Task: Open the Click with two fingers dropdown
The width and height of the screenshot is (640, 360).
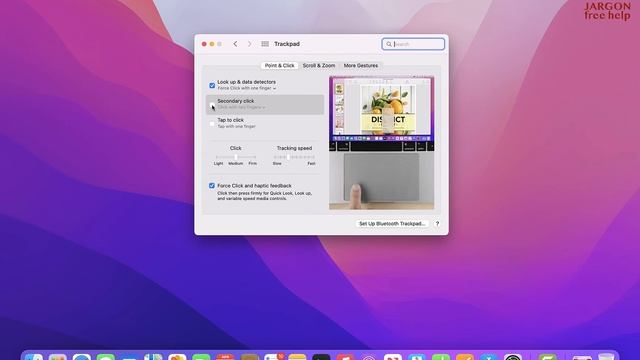Action: (241, 107)
